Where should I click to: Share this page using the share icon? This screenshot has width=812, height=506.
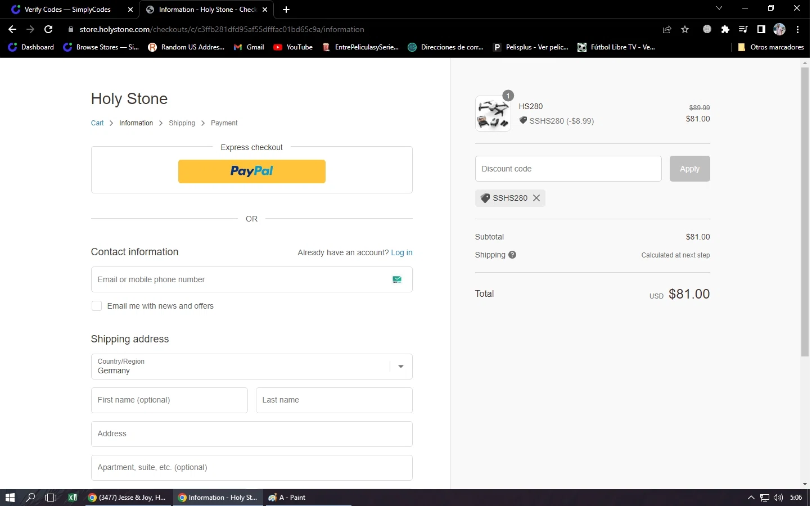point(667,29)
